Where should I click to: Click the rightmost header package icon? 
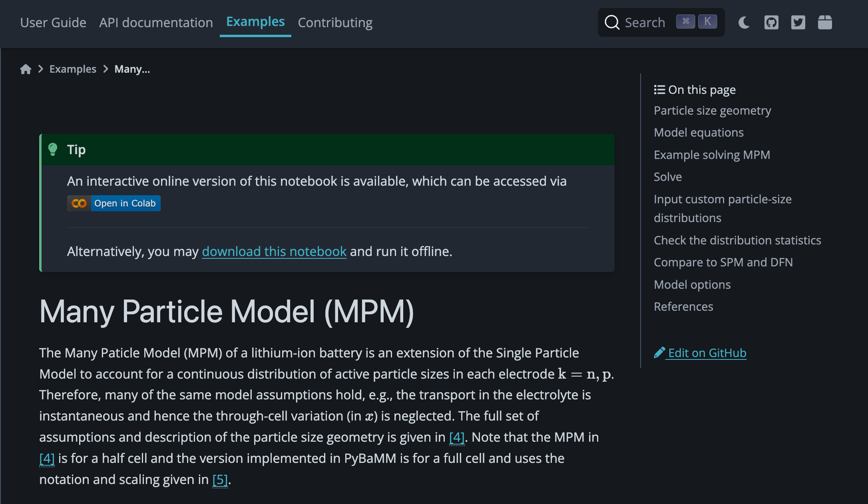[x=824, y=22]
